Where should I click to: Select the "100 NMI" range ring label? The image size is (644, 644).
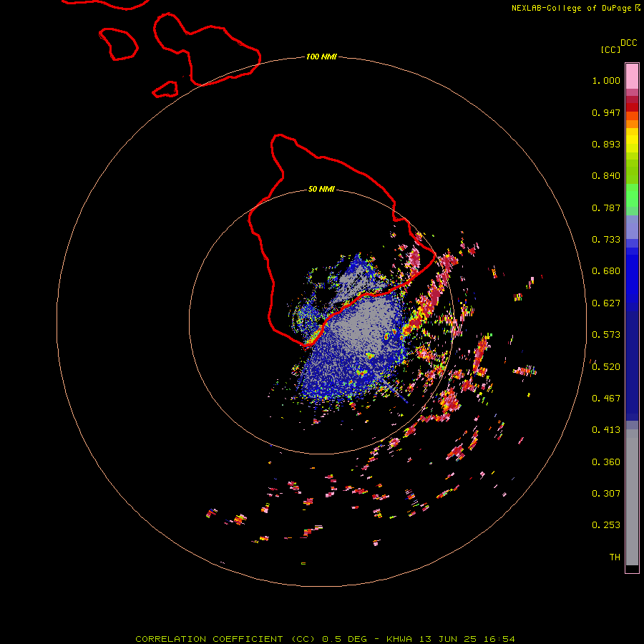pyautogui.click(x=321, y=57)
